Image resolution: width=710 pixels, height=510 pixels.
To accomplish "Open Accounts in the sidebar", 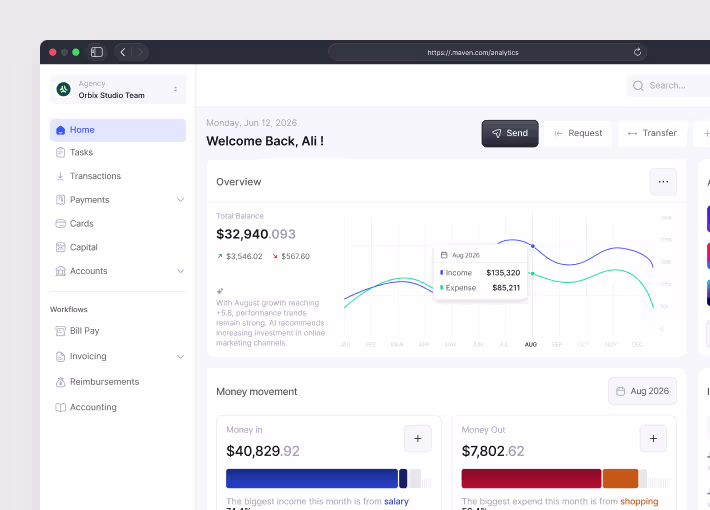I will click(118, 271).
